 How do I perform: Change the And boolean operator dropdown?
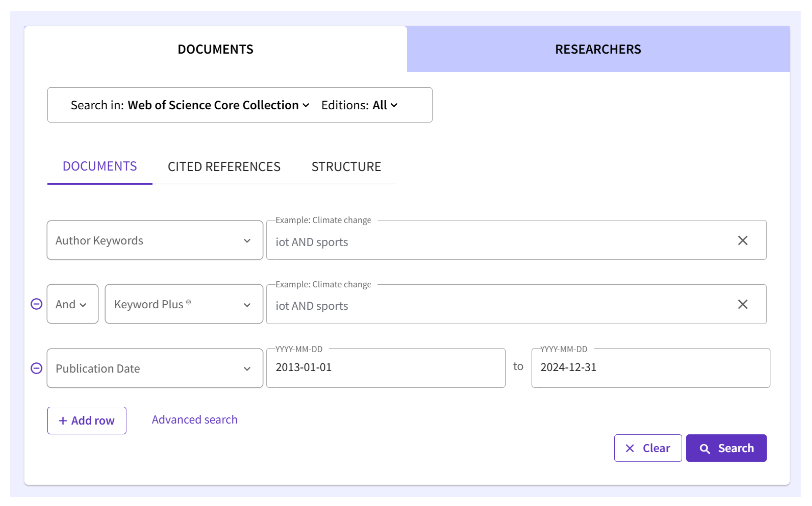pos(72,304)
